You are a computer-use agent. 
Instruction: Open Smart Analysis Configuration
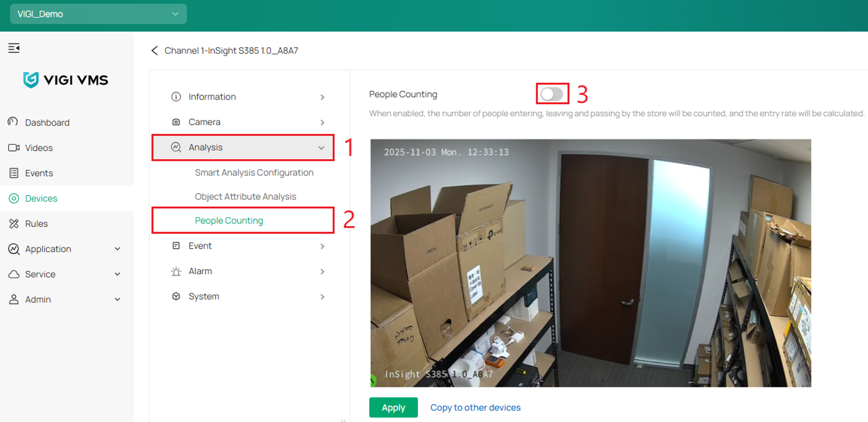(x=254, y=173)
